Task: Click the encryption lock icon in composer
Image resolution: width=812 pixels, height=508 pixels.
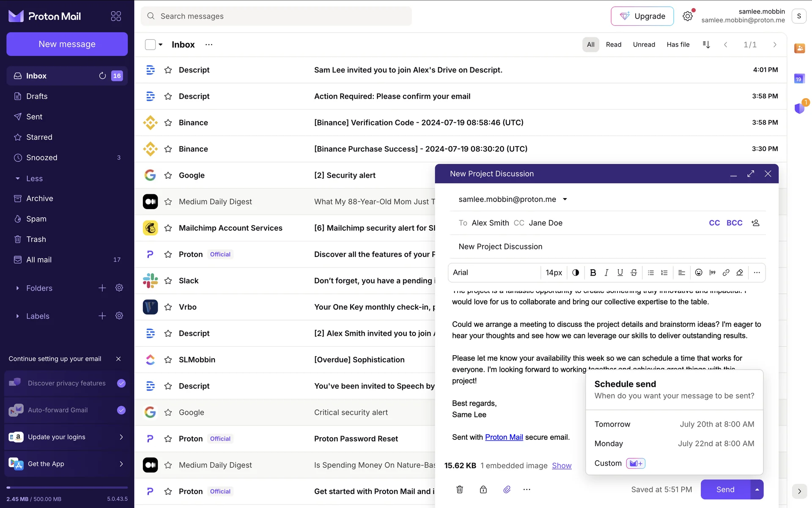Action: coord(483,489)
